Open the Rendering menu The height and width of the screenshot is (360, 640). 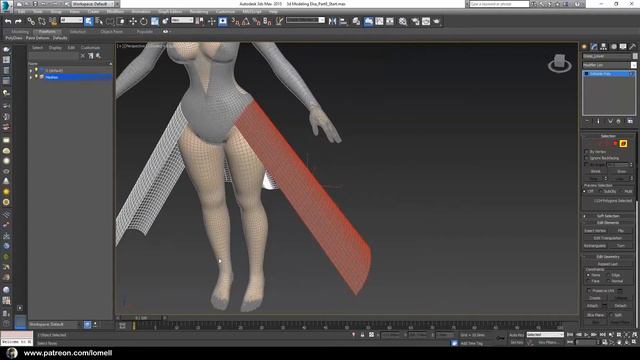[199, 12]
